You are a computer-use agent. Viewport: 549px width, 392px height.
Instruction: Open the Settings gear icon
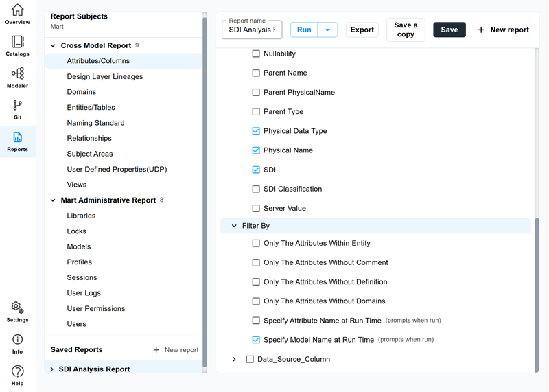(18, 308)
